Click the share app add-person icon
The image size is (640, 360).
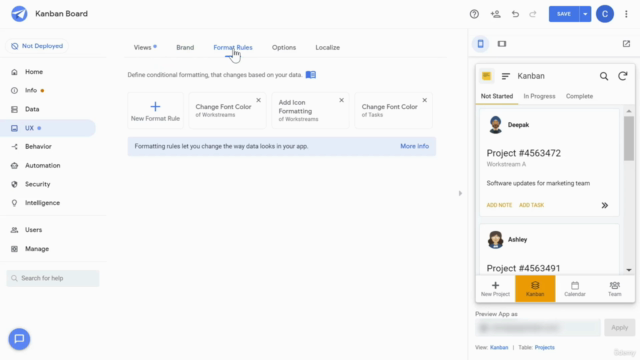point(496,14)
